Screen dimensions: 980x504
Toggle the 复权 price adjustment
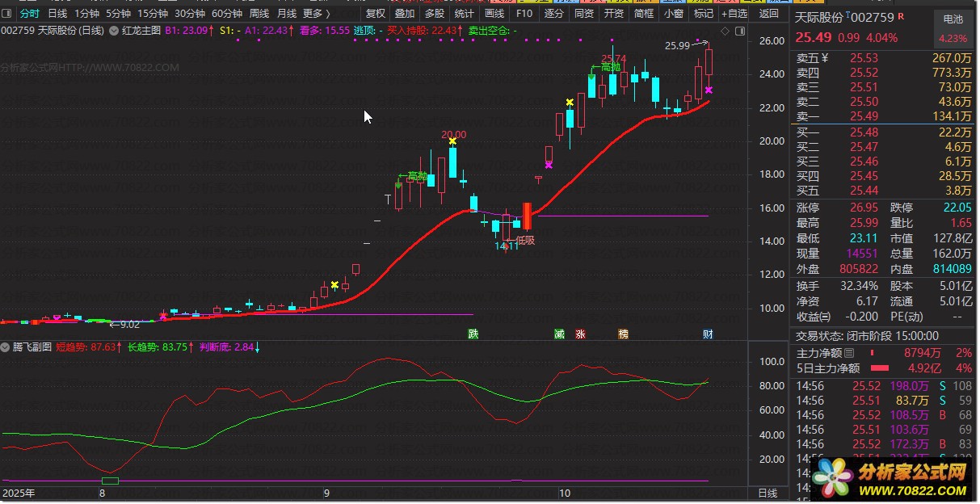coord(375,14)
